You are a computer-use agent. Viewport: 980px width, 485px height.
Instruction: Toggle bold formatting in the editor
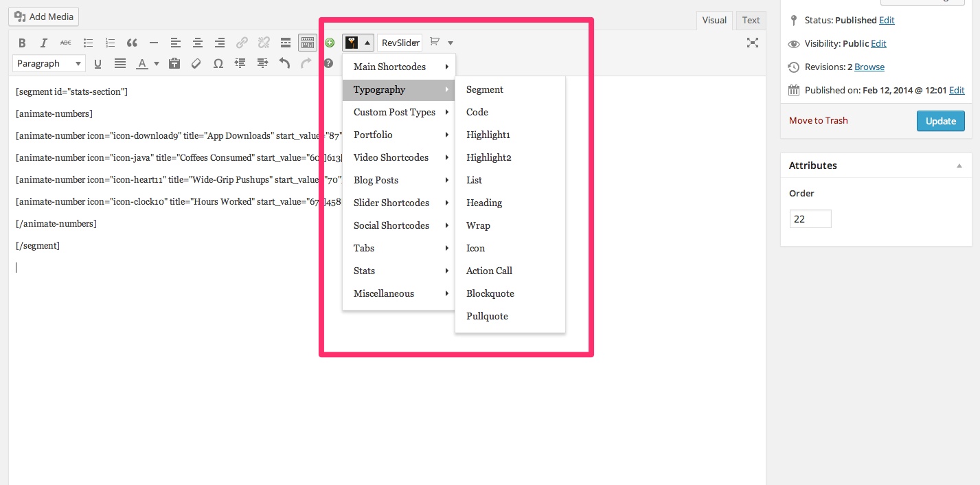[22, 43]
